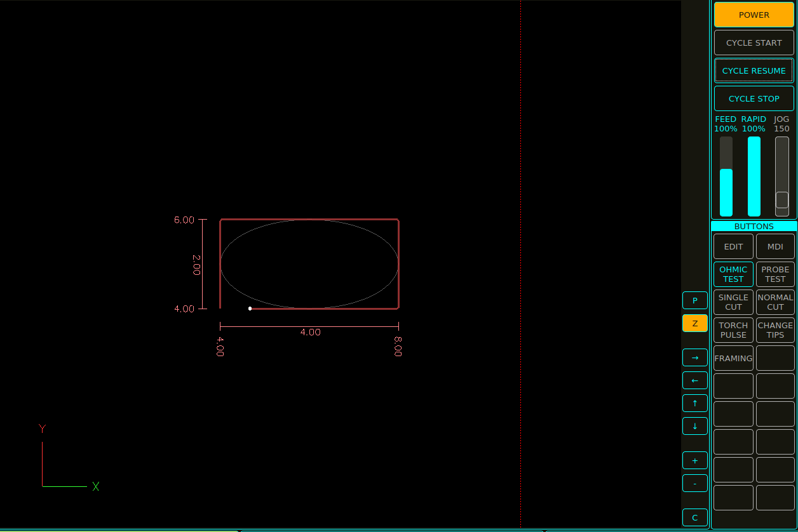The height and width of the screenshot is (532, 798).
Task: Run the OHMIC TEST
Action: (x=733, y=274)
